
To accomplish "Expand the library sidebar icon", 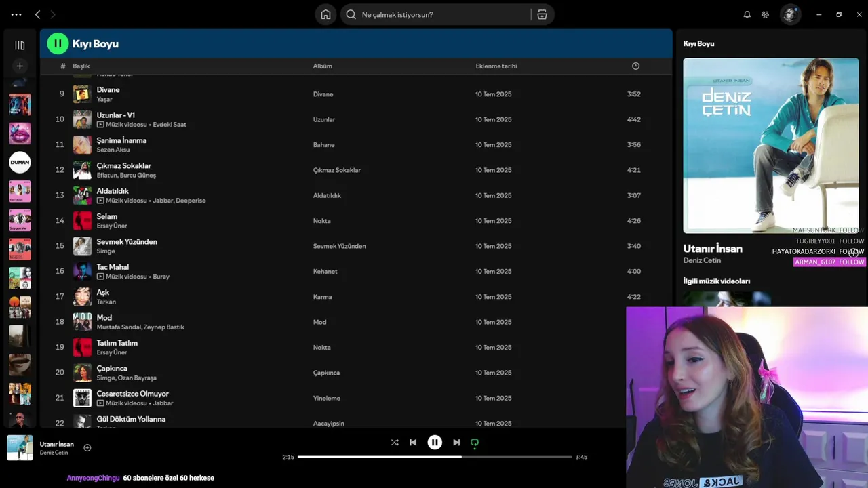I will [x=20, y=45].
